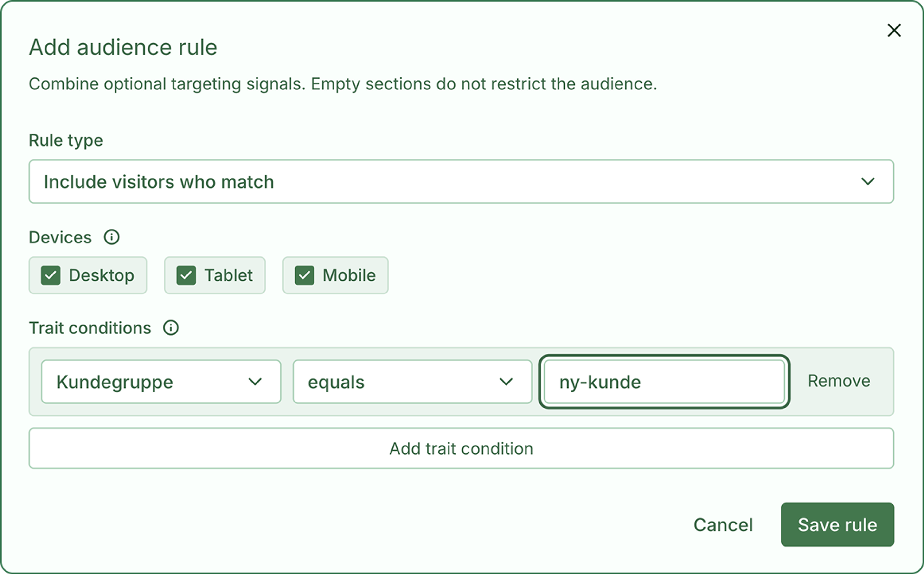Click the Rule type field label
The width and height of the screenshot is (924, 574).
[66, 140]
